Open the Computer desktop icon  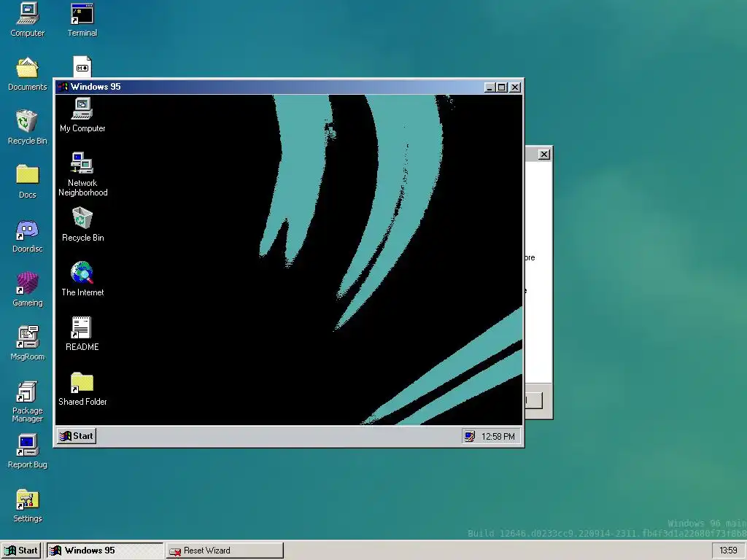pyautogui.click(x=27, y=19)
